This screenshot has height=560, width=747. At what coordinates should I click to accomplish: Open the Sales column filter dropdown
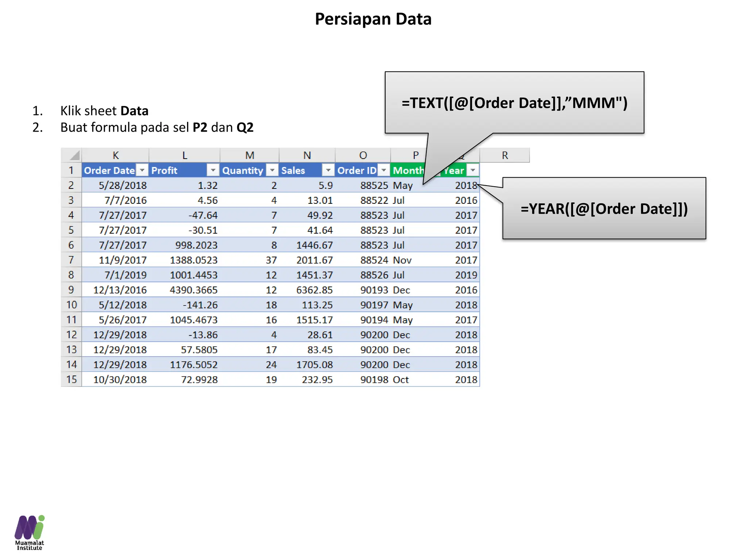pos(328,170)
